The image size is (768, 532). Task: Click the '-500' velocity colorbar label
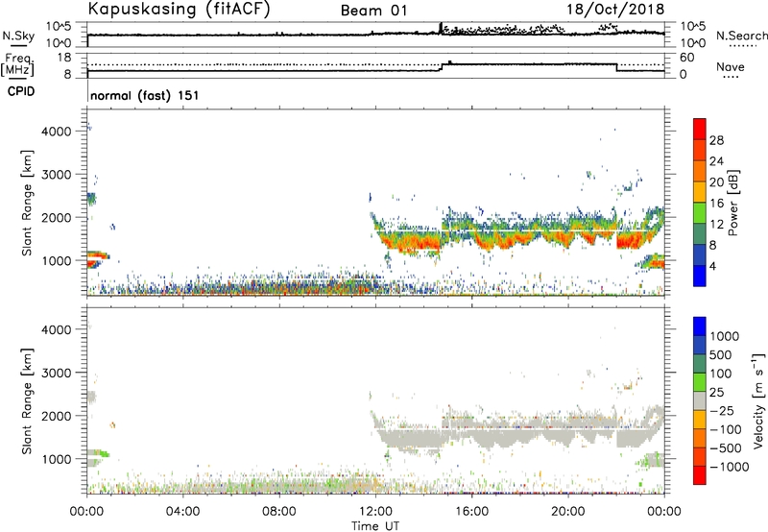point(725,447)
